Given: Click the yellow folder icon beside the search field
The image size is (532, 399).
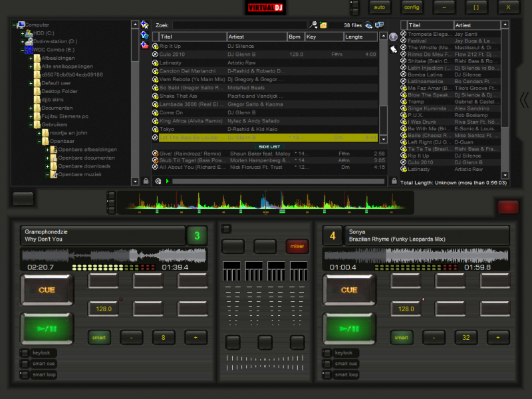Looking at the screenshot, I should pyautogui.click(x=323, y=25).
